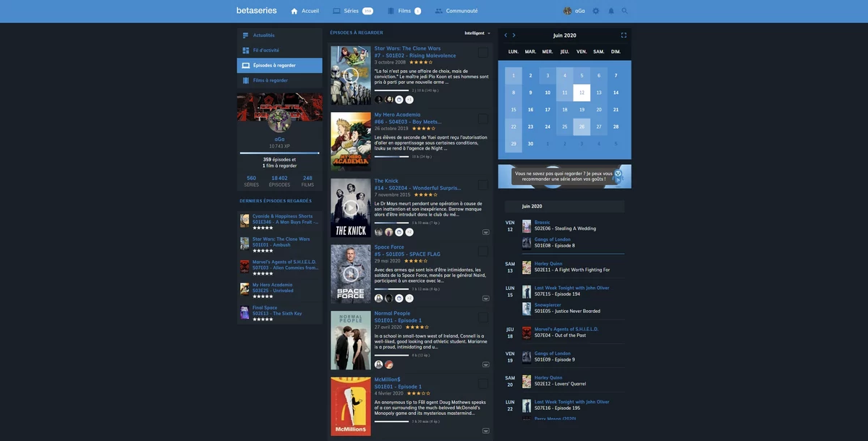868x441 pixels.
Task: Click the Fil d'activité sidebar icon
Action: (x=246, y=51)
